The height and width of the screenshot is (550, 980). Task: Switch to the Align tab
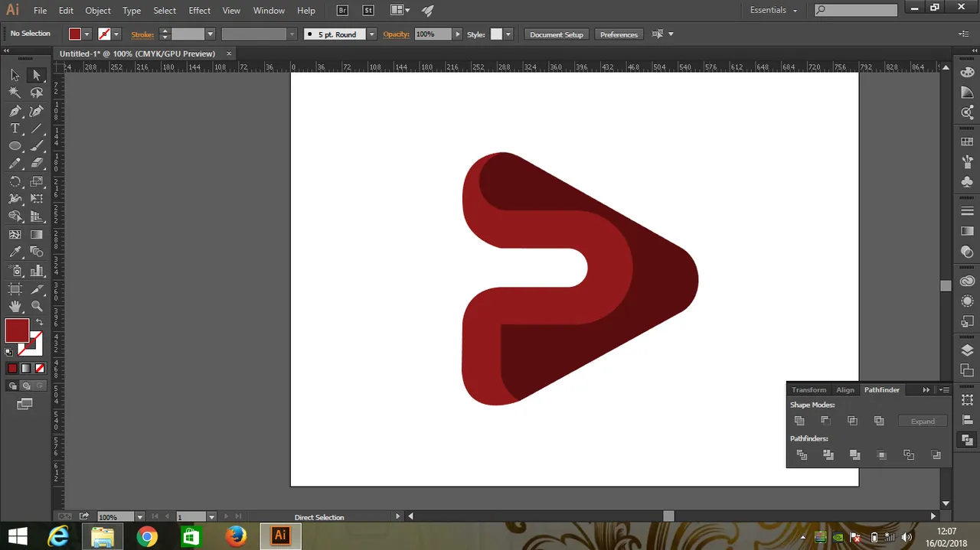click(x=845, y=390)
